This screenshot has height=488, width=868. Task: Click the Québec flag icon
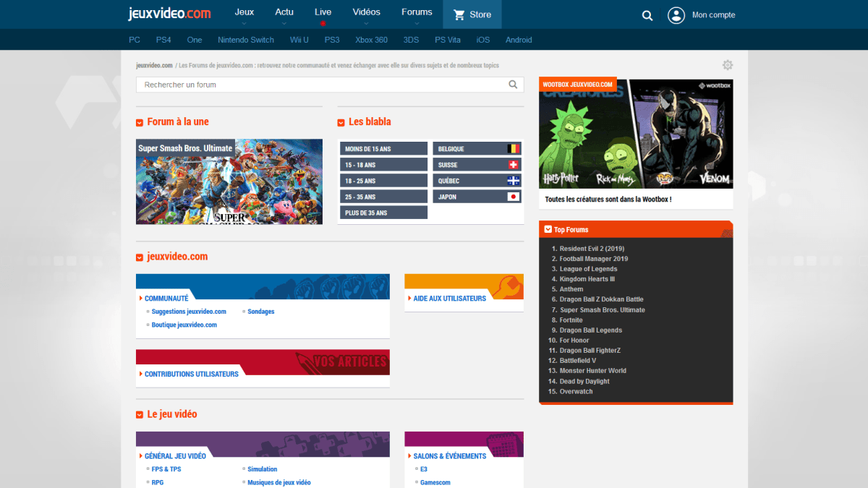[514, 181]
